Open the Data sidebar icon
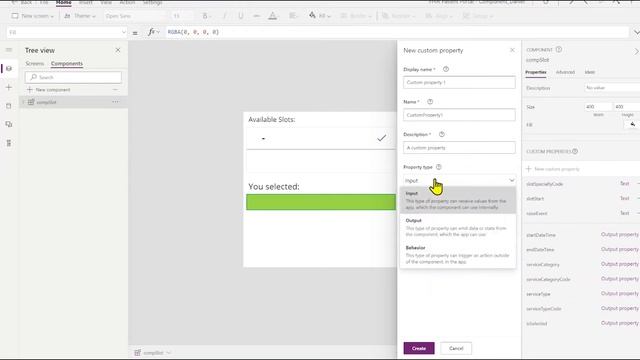 9,106
